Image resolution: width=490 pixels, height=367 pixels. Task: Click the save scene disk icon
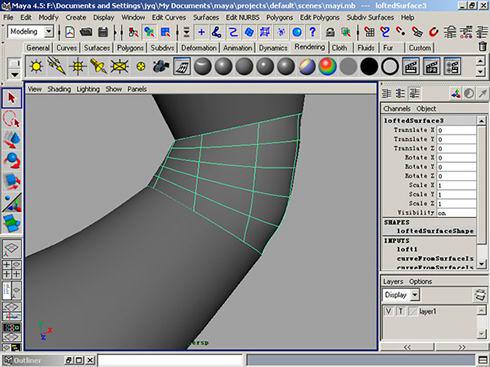coord(103,32)
